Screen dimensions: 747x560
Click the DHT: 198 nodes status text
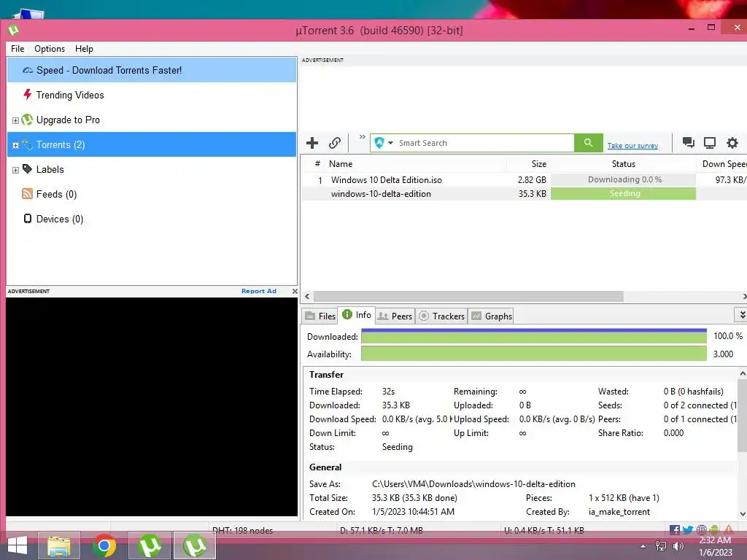(x=242, y=530)
